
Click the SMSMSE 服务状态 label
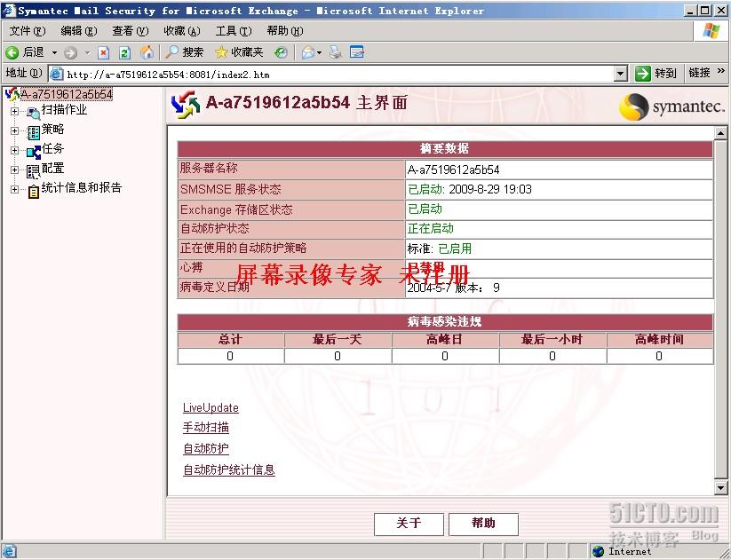pyautogui.click(x=231, y=189)
